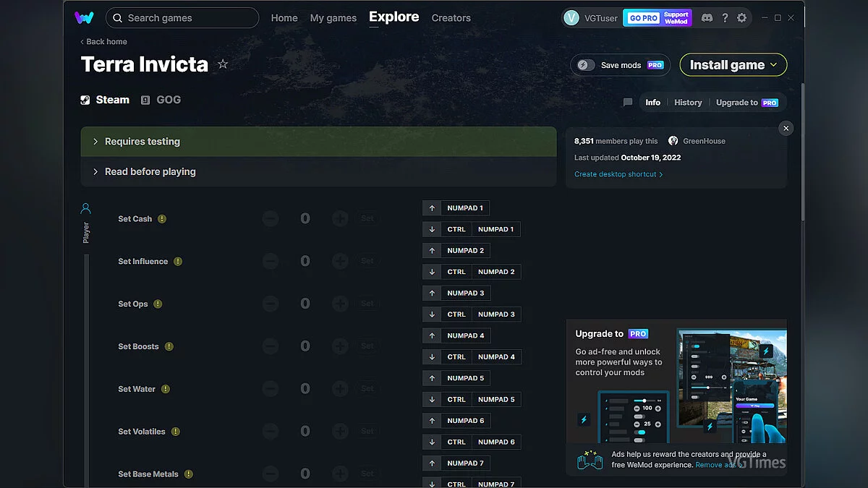This screenshot has height=488, width=868.
Task: Click info icon next to Set Cash
Action: [x=162, y=219]
